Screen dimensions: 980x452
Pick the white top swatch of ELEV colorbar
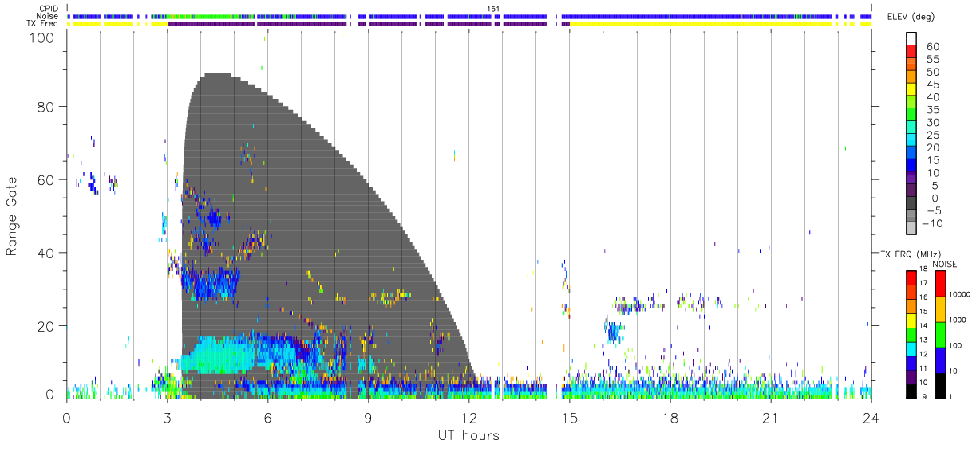[x=911, y=38]
